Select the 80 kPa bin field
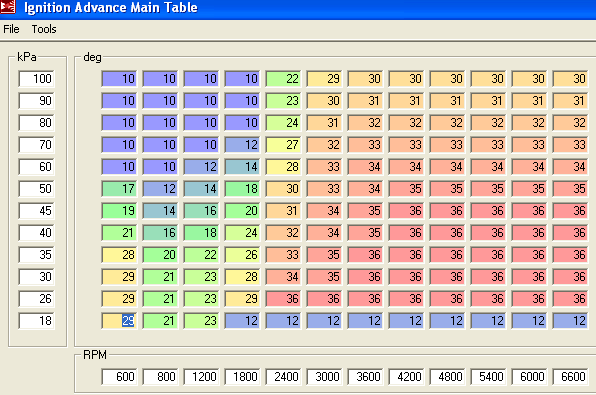 (x=36, y=123)
